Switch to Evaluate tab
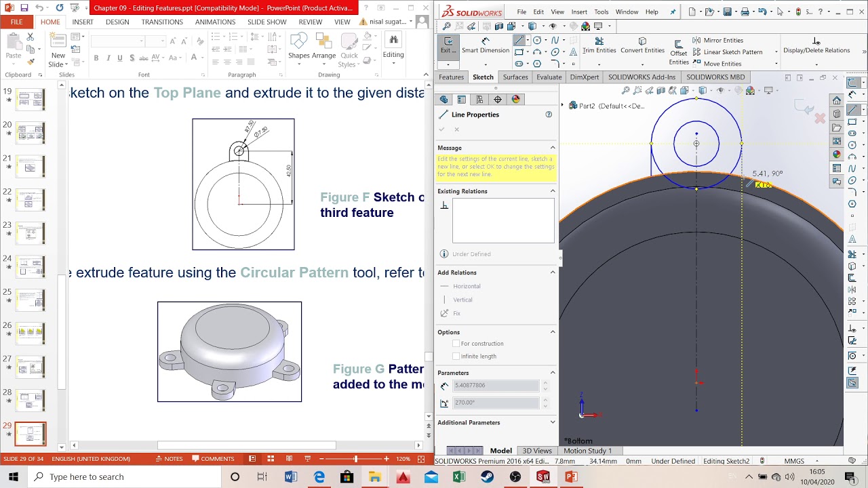 point(549,77)
